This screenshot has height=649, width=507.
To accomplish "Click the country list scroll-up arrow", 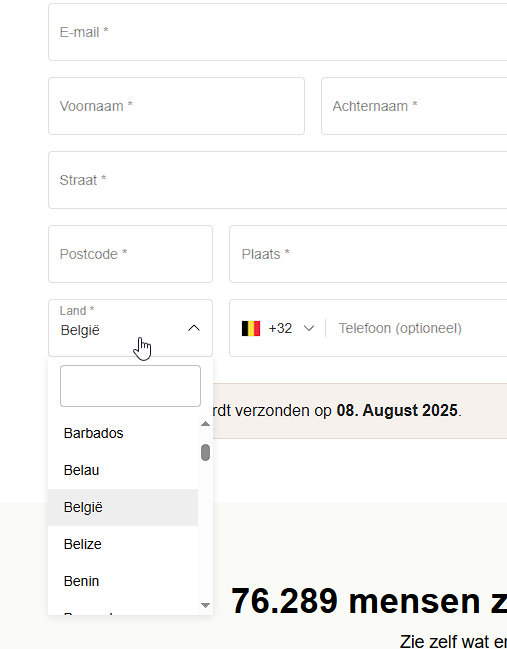I will click(205, 424).
